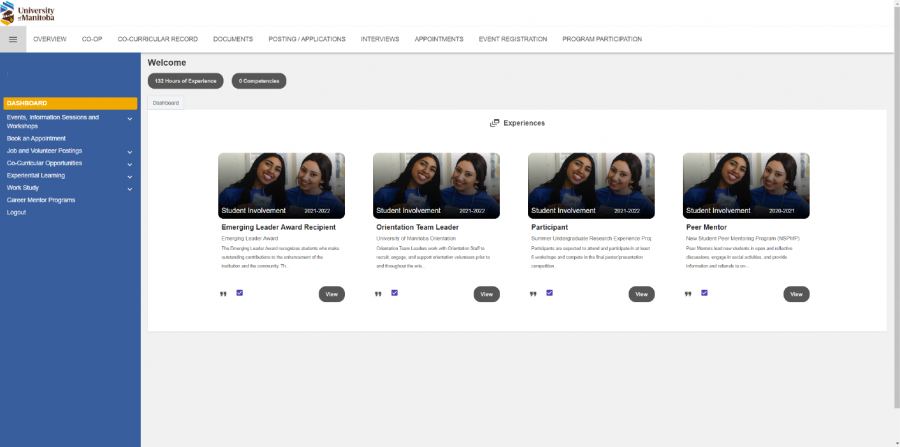Open the Co-Curricular Record tab

(x=157, y=39)
